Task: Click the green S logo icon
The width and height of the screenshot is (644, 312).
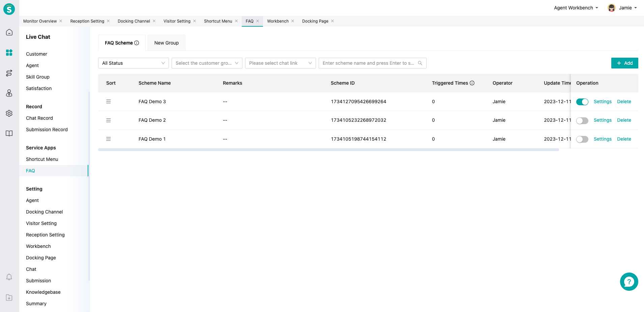Action: click(9, 9)
